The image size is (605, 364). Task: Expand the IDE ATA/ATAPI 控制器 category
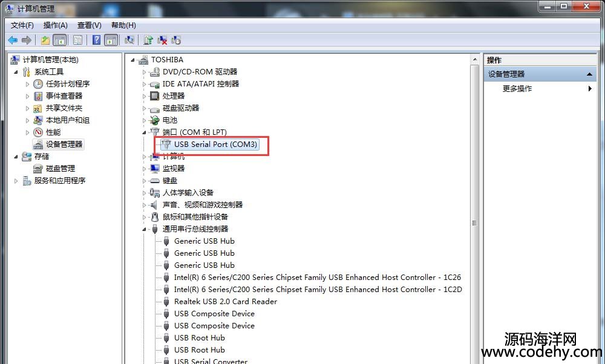(145, 83)
